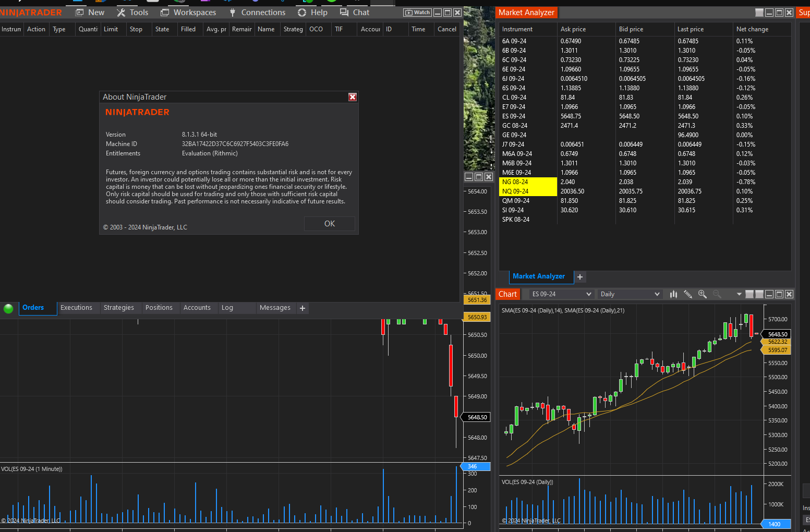Click the chart zoom out magnifier

coord(717,294)
